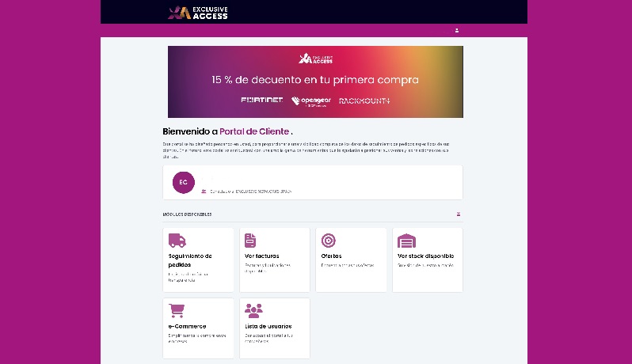Screen dimensions: 632x364
Task: Click the truck icon for Seguimiento de pedidos
Action: pyautogui.click(x=177, y=241)
